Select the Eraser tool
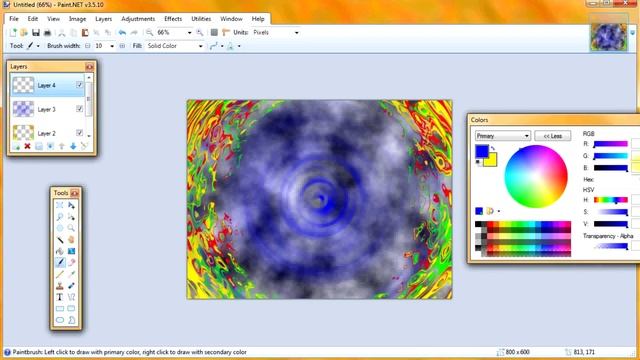This screenshot has height=360, width=640. click(x=71, y=262)
